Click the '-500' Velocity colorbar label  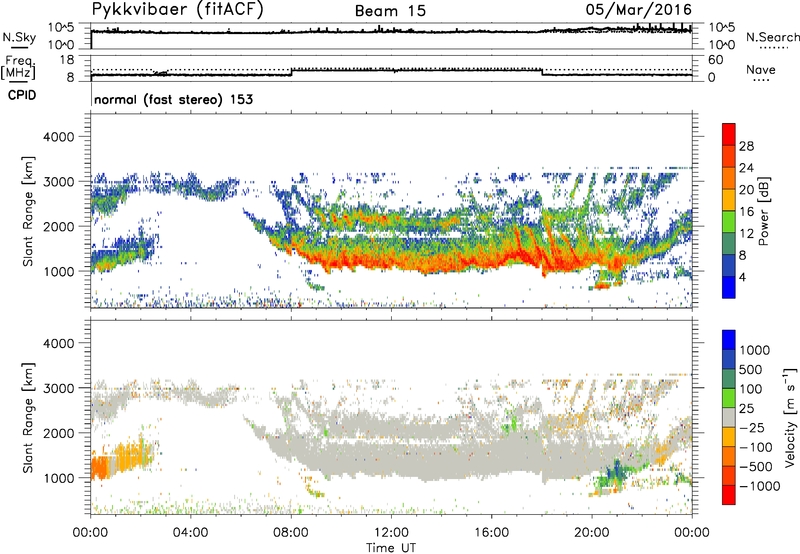pyautogui.click(x=756, y=466)
